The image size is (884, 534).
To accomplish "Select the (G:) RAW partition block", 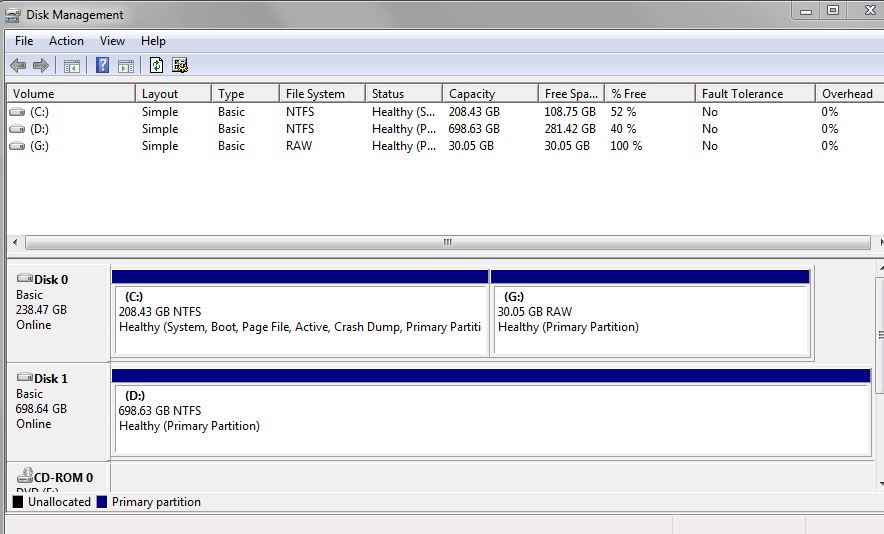I will pos(650,320).
